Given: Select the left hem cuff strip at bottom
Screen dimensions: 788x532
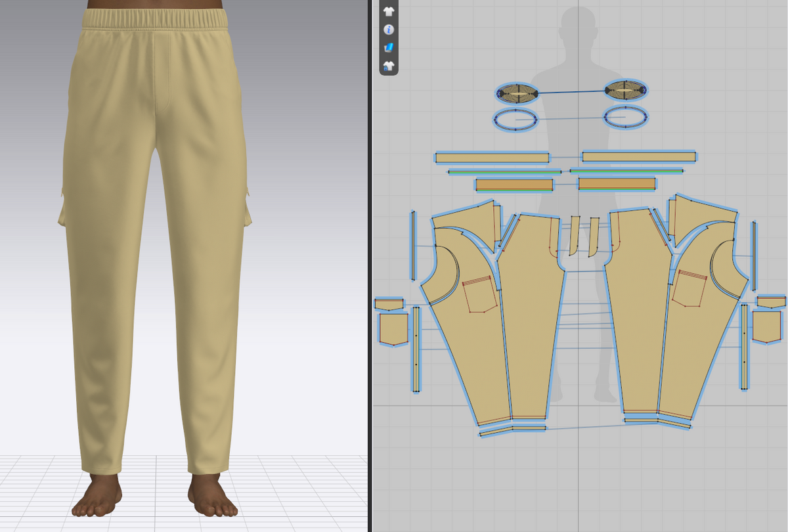Looking at the screenshot, I should tap(512, 430).
